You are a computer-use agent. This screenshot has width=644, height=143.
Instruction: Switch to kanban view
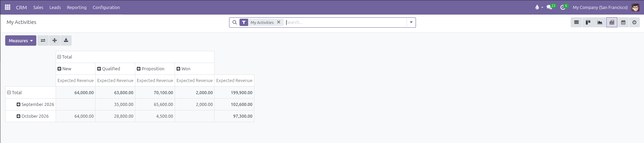588,23
